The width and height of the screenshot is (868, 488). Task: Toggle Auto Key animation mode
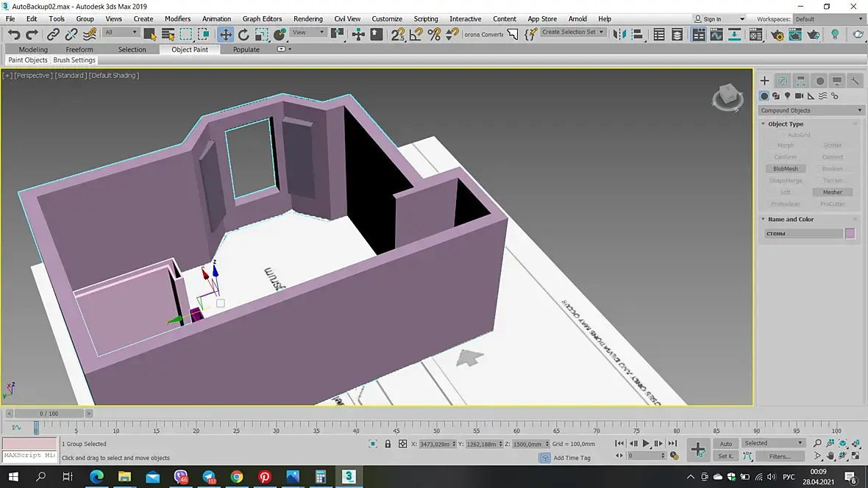coord(725,444)
